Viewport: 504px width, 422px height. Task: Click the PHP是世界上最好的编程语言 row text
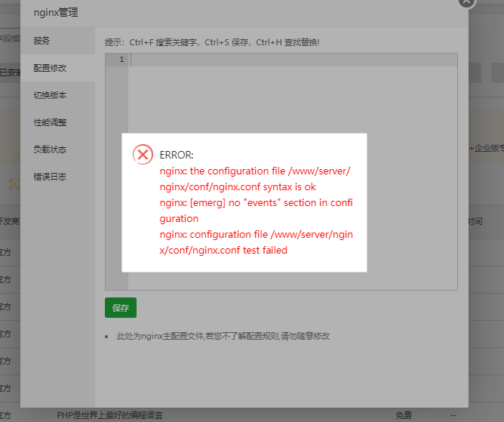(x=109, y=415)
